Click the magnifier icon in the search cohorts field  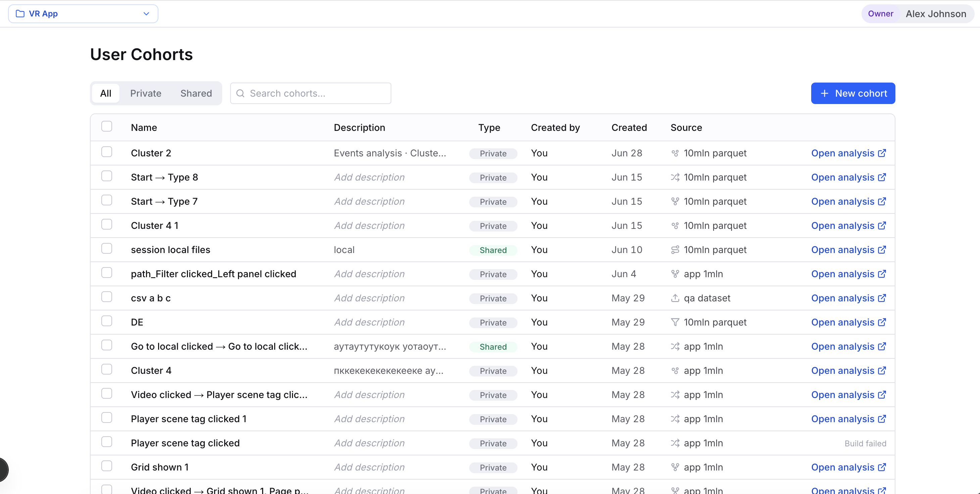(240, 94)
